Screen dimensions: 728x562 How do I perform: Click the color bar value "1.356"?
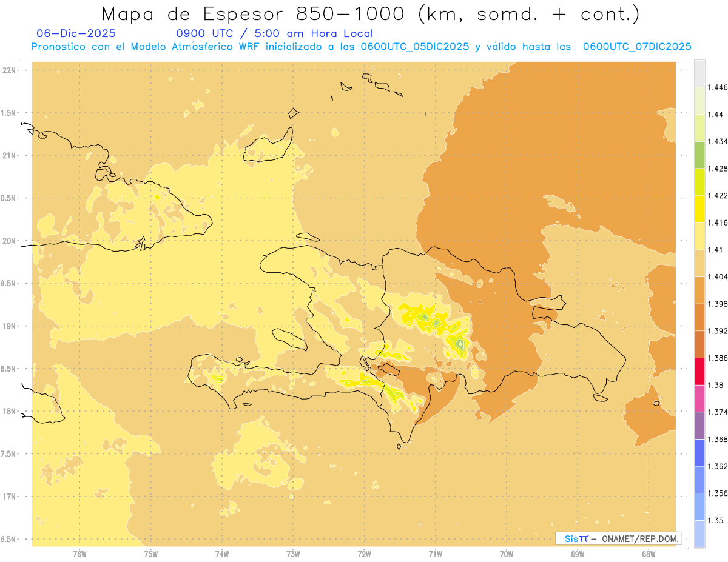[x=718, y=493]
